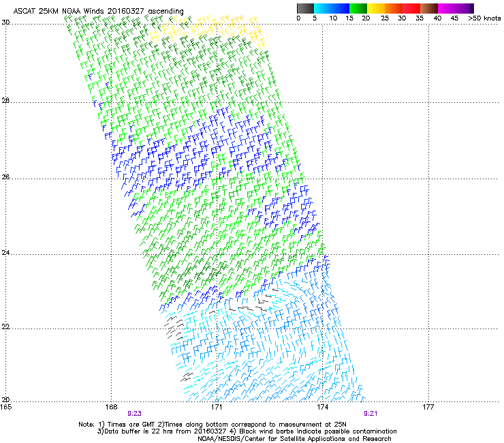
Task: Click the longitude label 165
Action: pyautogui.click(x=6, y=407)
